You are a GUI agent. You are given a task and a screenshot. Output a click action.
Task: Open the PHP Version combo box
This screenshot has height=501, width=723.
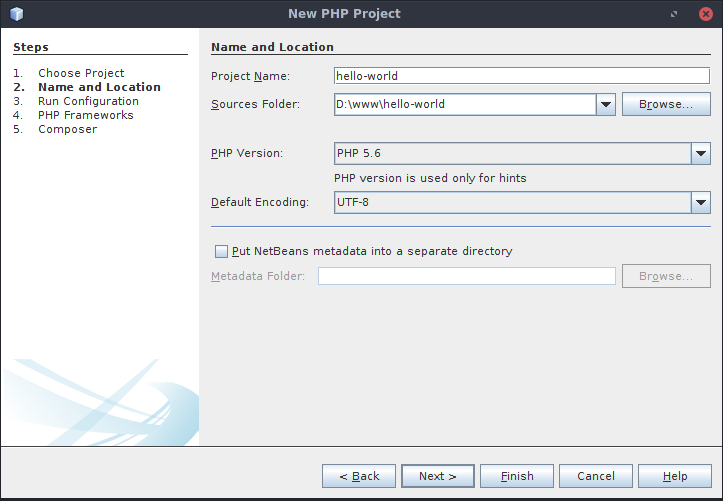click(x=522, y=153)
